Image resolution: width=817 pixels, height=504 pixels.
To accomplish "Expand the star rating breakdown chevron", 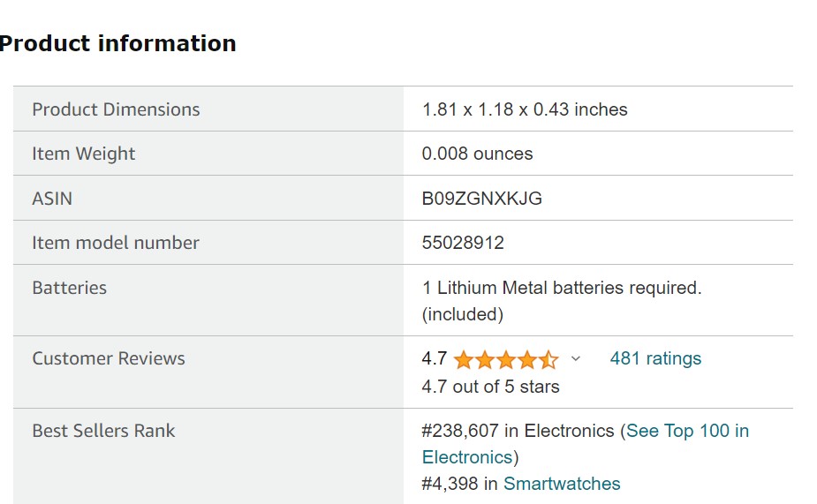I will [575, 358].
